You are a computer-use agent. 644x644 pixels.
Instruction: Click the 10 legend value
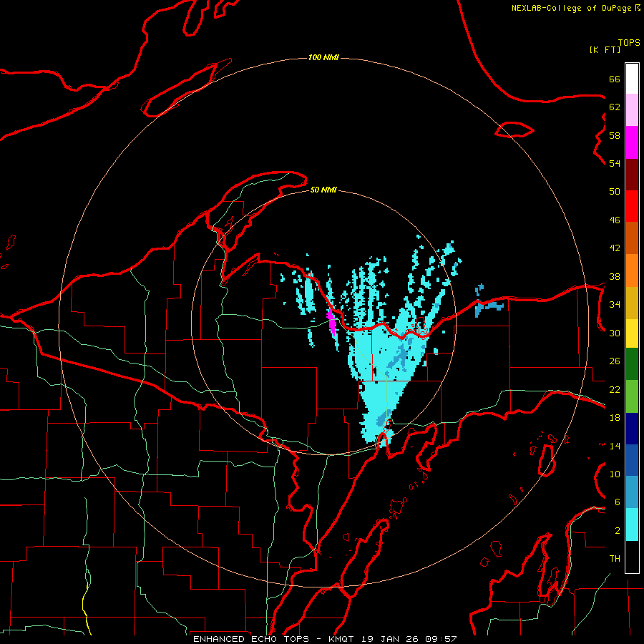615,474
